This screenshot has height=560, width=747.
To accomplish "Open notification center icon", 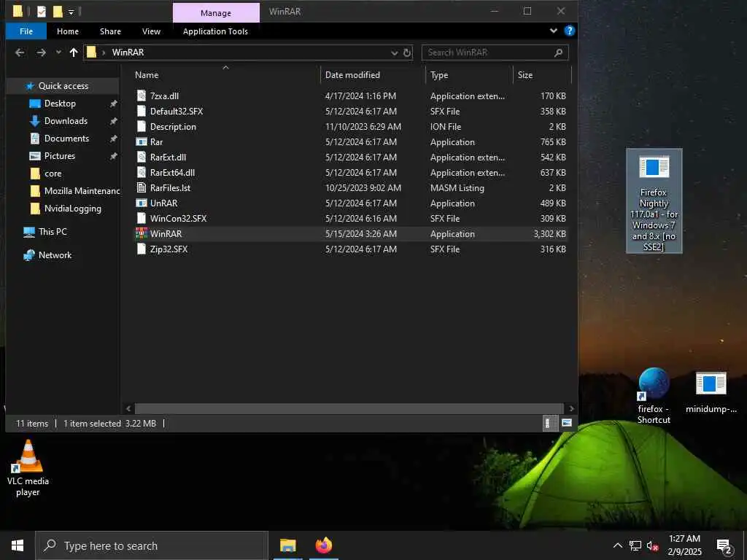I will [x=724, y=545].
